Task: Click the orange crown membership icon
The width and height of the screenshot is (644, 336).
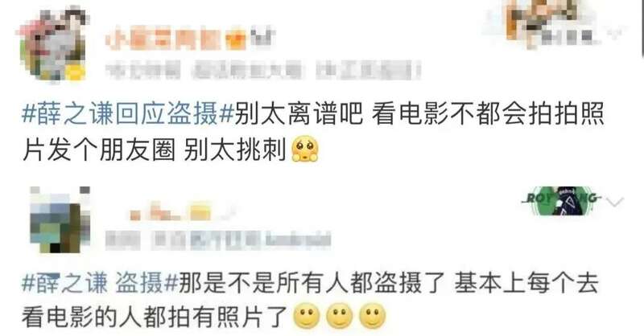Action: 237,39
